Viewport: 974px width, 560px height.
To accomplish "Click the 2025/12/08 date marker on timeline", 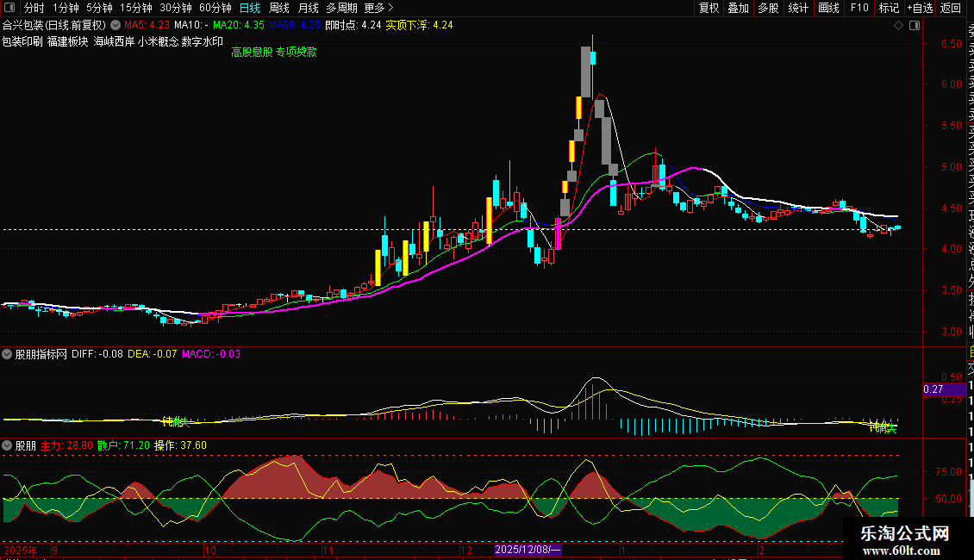I will click(x=528, y=550).
